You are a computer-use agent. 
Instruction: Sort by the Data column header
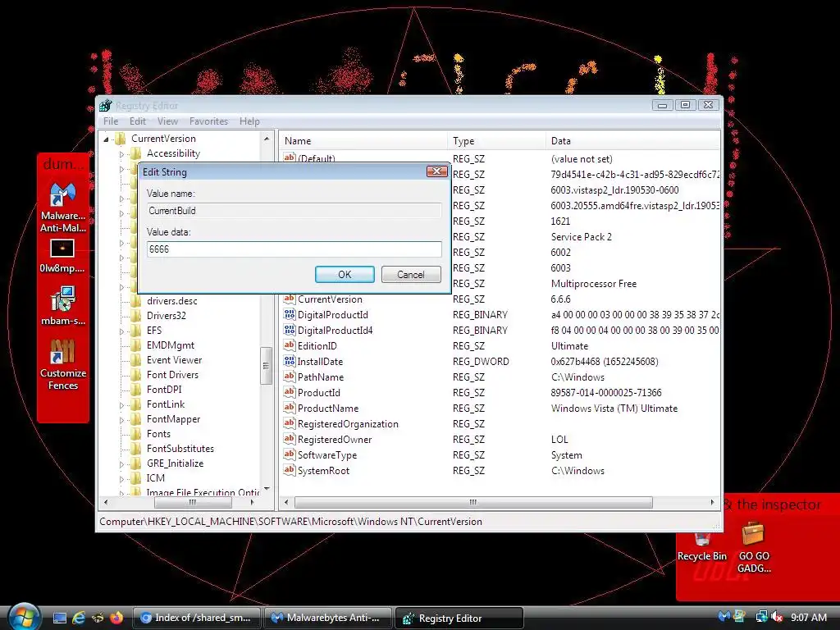pos(632,141)
